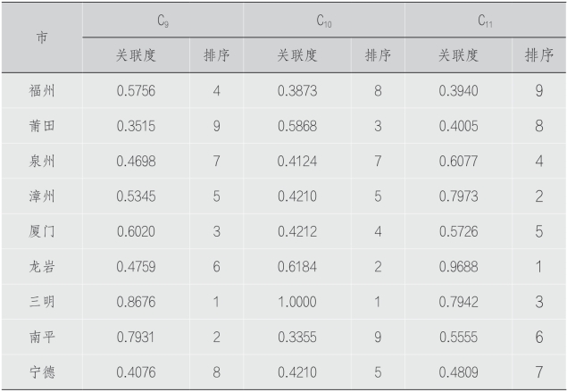Select the 莆田 row label
This screenshot has width=567, height=392.
click(42, 126)
